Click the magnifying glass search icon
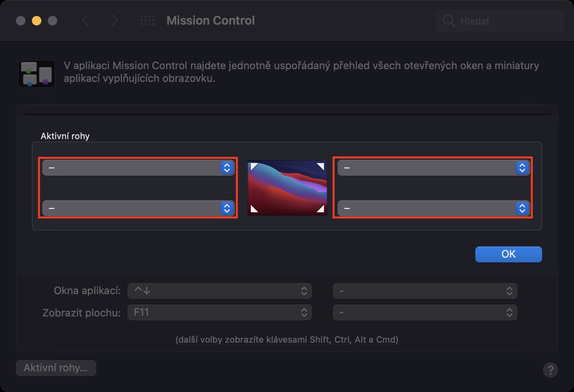 click(449, 21)
